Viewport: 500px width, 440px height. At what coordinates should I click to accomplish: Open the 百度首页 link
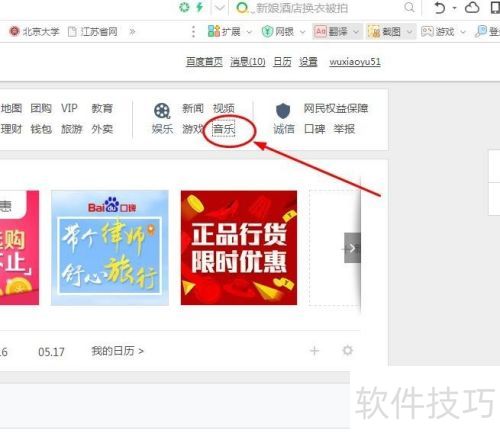coord(204,62)
